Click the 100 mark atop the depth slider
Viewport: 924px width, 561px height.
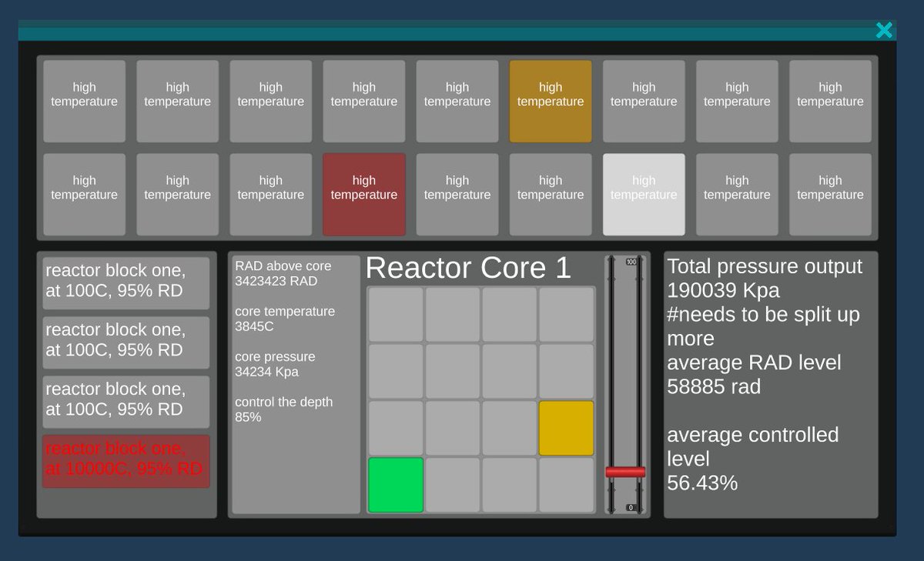[x=631, y=262]
